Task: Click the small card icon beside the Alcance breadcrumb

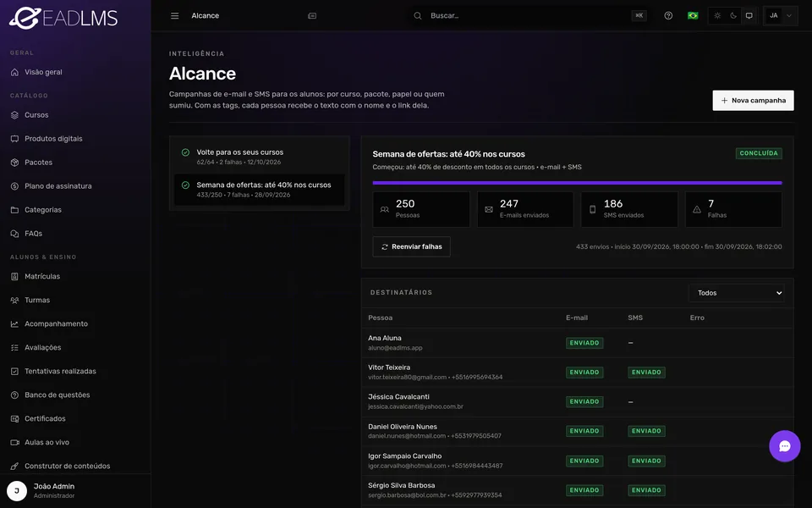Action: pos(312,15)
